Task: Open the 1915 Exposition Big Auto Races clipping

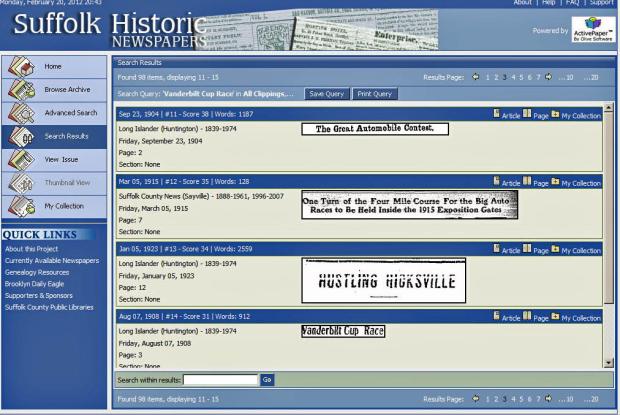Action: point(410,205)
